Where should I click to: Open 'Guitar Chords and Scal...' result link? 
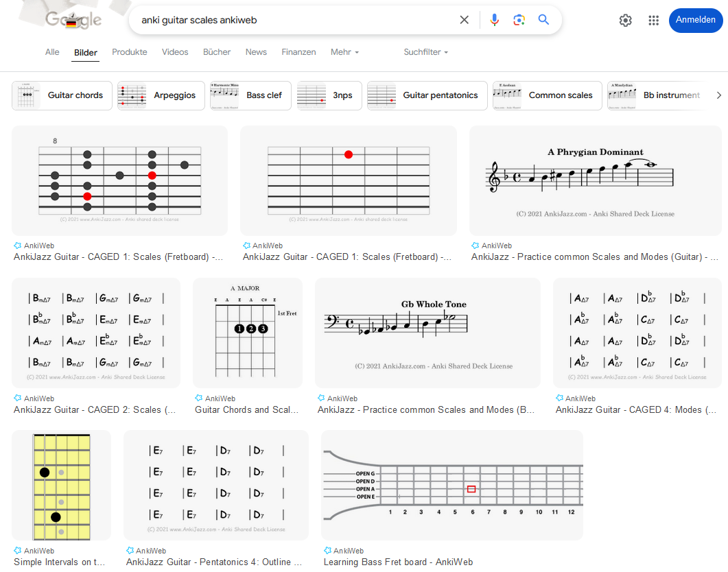coord(246,409)
